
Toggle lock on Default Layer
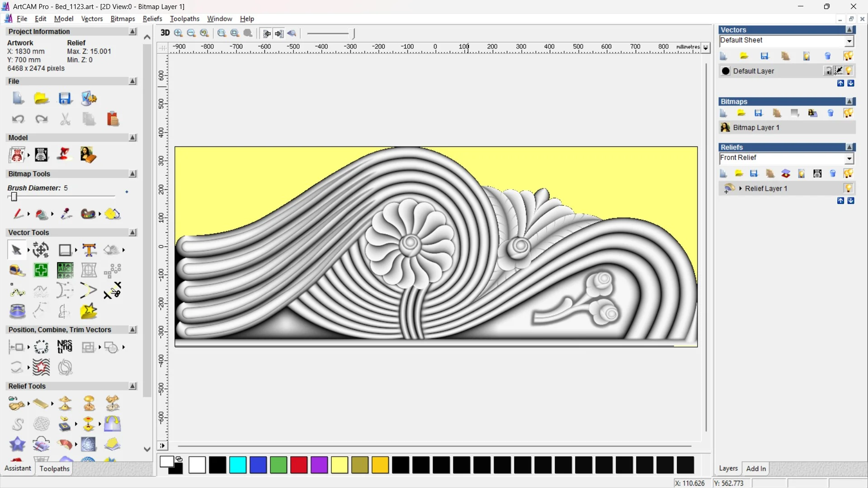pos(828,71)
